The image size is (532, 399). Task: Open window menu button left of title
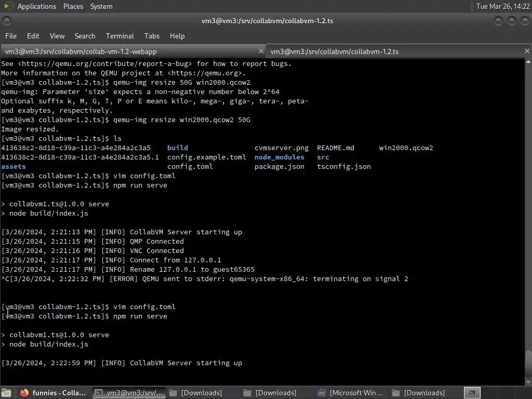click(x=7, y=21)
